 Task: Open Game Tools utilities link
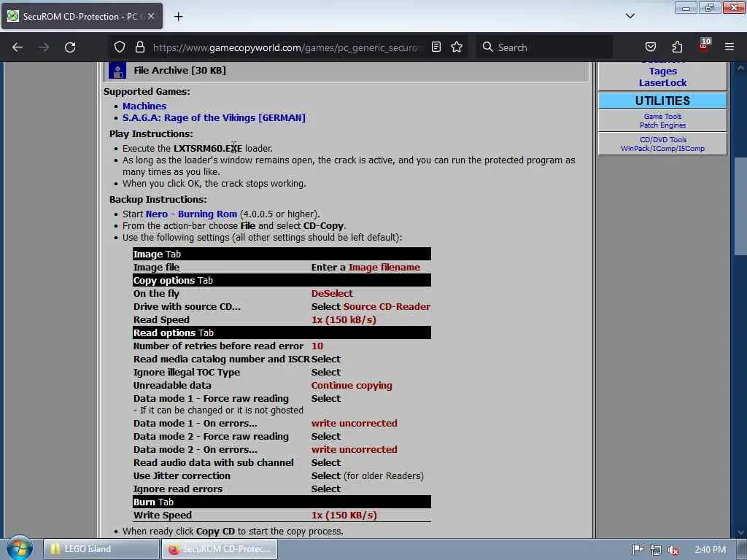click(662, 116)
